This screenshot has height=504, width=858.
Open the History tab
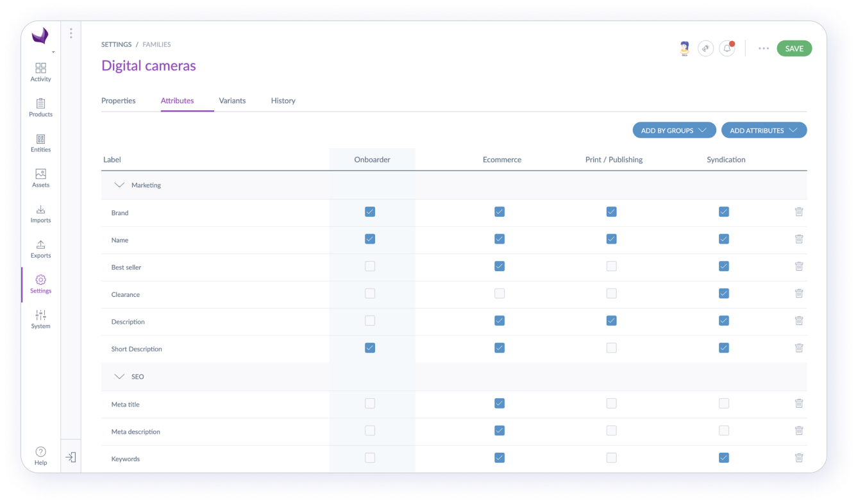[x=283, y=100]
